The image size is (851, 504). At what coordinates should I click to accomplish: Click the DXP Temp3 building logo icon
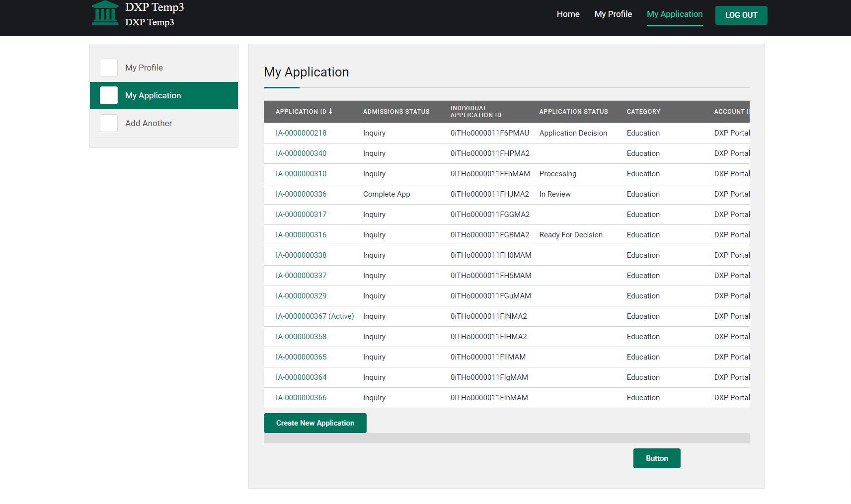tap(105, 13)
